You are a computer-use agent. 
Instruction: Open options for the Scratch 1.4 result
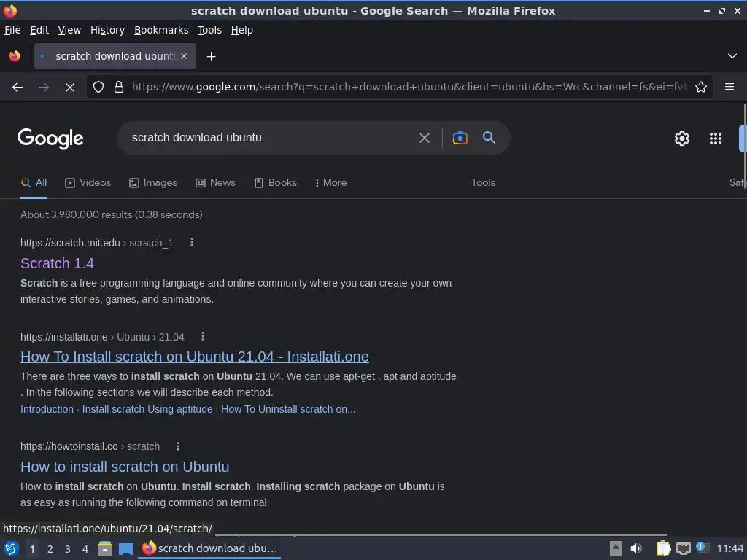coord(192,242)
